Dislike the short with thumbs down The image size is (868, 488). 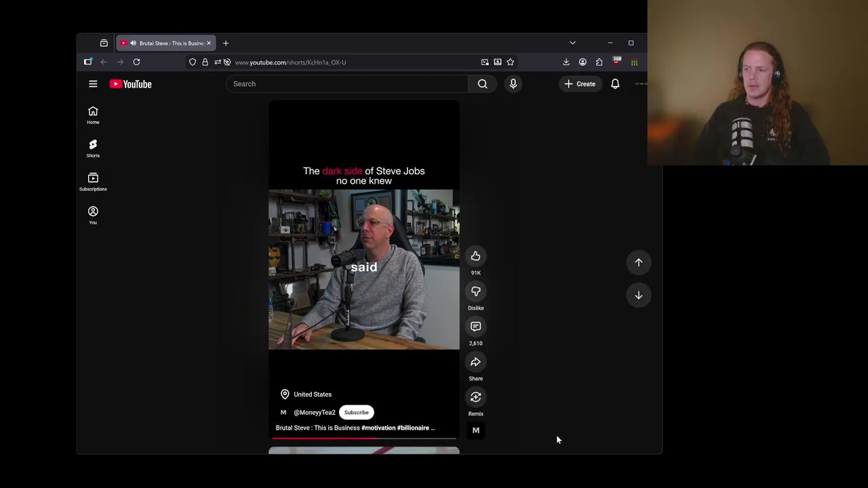[475, 291]
